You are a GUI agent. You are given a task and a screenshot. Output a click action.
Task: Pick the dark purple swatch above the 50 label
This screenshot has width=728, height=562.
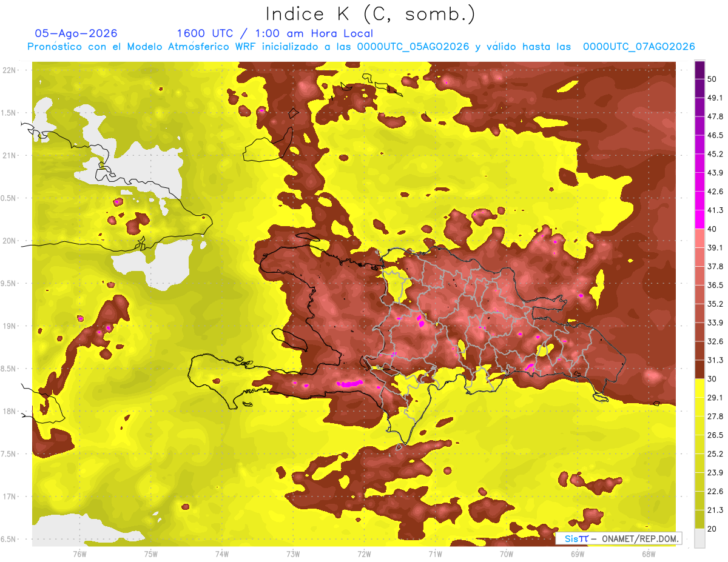pyautogui.click(x=699, y=70)
